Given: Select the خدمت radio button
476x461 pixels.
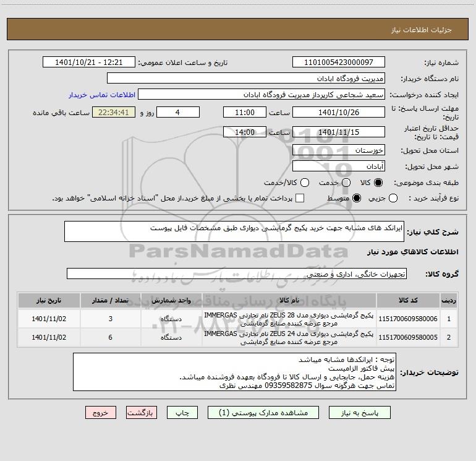Looking at the screenshot, I should (346, 183).
